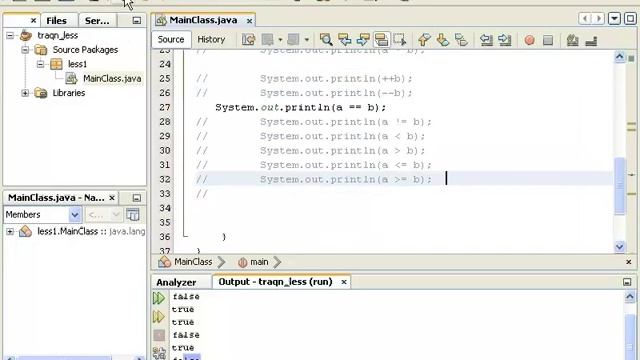Click editor scrollbar up arrow
Image resolution: width=640 pixels, height=360 pixels.
(x=620, y=57)
